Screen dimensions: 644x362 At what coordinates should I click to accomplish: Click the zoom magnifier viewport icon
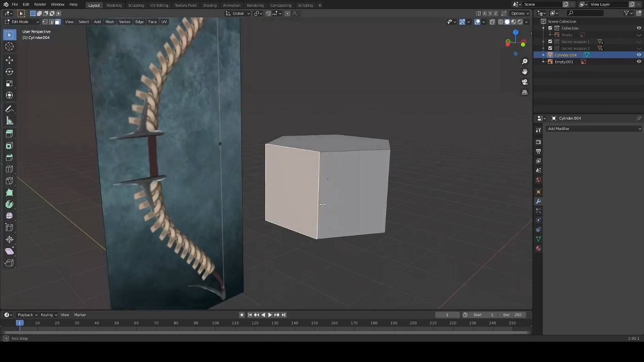point(524,62)
